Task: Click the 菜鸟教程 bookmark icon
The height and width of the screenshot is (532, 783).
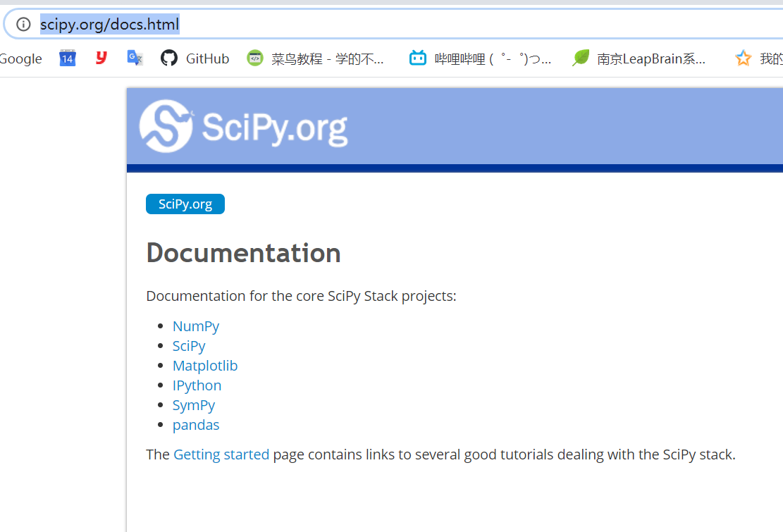Action: tap(255, 58)
